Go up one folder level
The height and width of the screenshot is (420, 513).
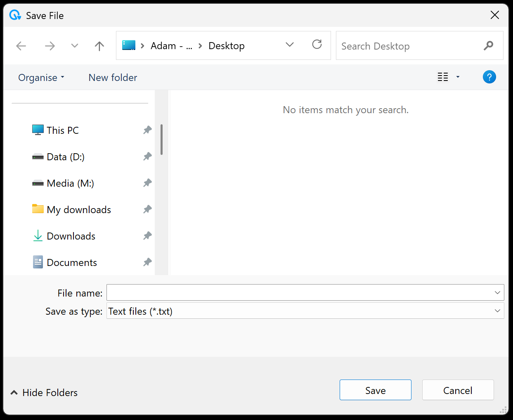pos(99,46)
